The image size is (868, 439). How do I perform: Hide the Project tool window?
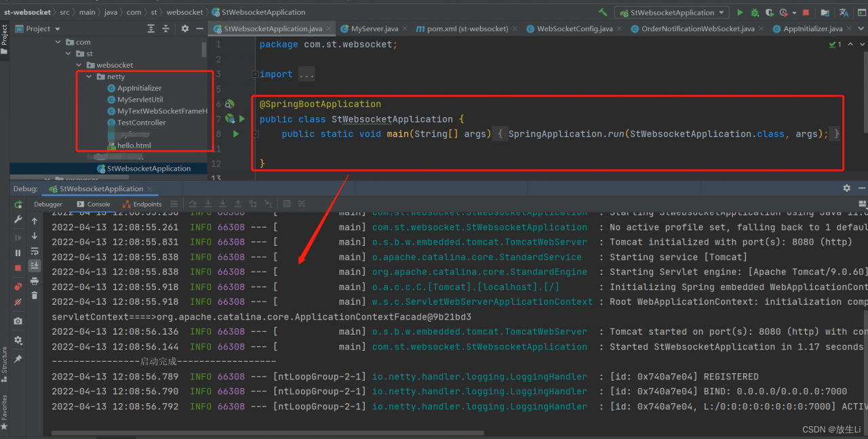pos(200,28)
